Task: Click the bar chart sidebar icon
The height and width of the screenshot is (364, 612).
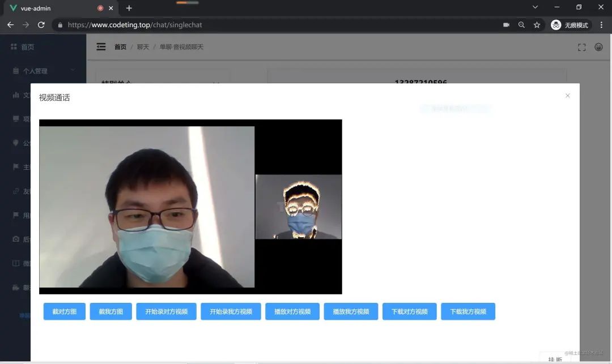Action: [16, 95]
